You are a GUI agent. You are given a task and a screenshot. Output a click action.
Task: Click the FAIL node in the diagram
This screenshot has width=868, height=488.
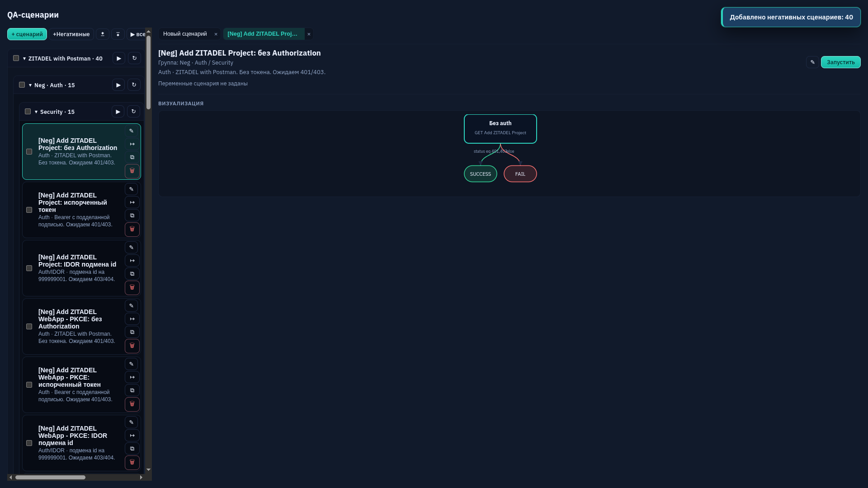click(x=520, y=174)
